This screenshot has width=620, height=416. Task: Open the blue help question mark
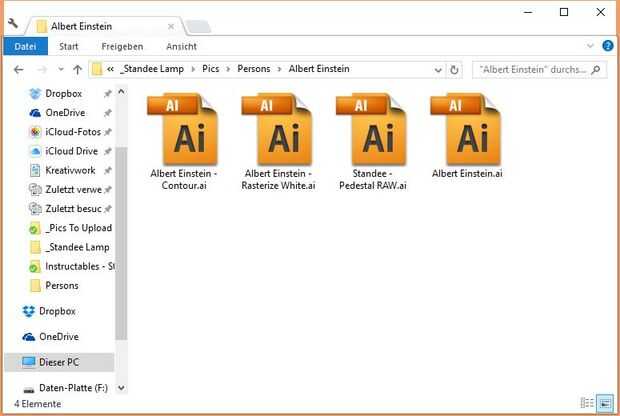tap(608, 46)
